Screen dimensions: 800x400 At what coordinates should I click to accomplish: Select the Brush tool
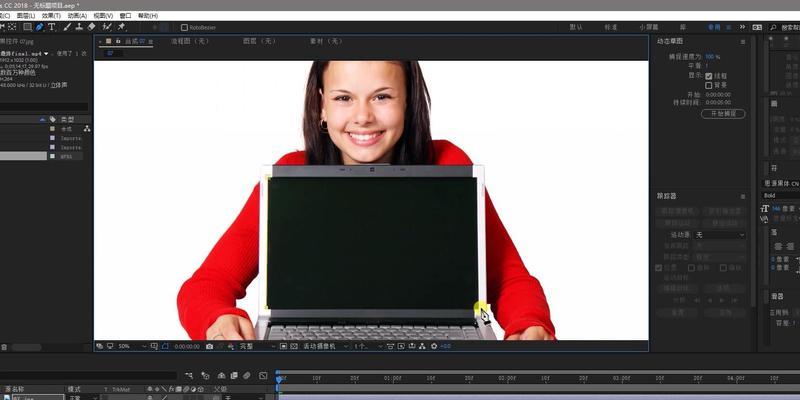coord(67,27)
